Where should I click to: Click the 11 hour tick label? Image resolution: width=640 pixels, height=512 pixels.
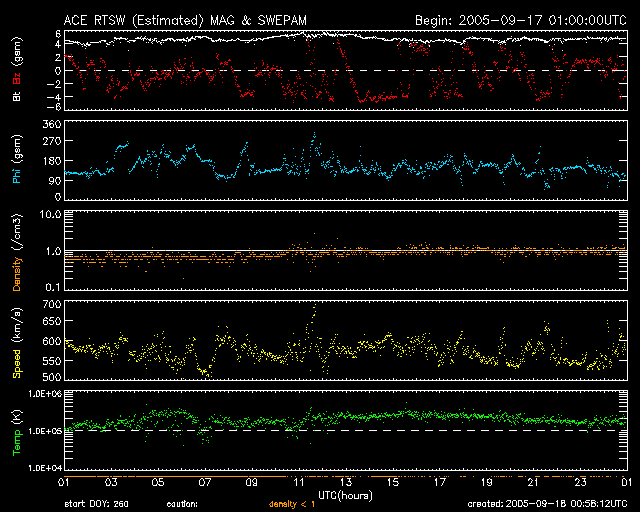point(299,482)
